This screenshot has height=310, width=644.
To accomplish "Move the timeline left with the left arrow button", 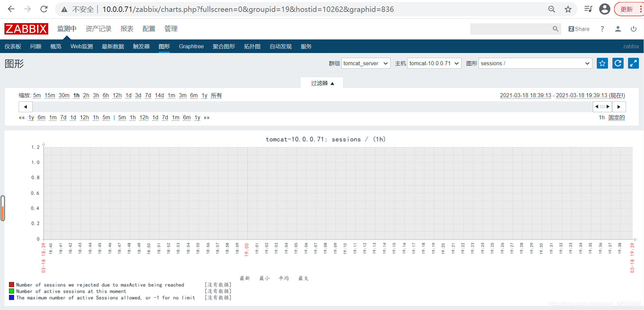I will (x=25, y=107).
